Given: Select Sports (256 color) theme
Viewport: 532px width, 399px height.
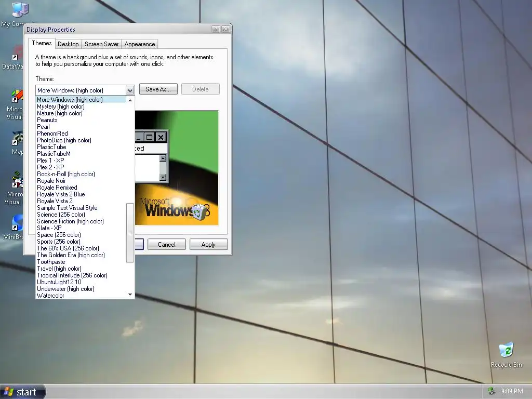Looking at the screenshot, I should tap(81, 242).
